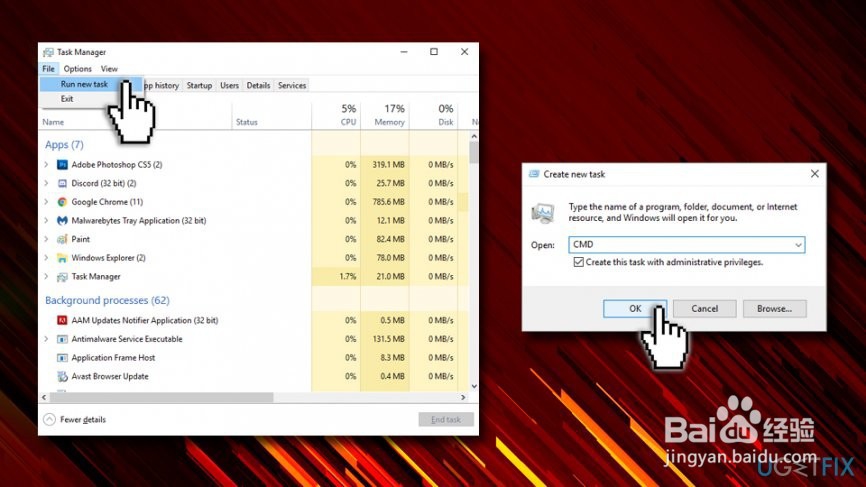This screenshot has width=866, height=487.
Task: Click the Browse... button
Action: 774,309
